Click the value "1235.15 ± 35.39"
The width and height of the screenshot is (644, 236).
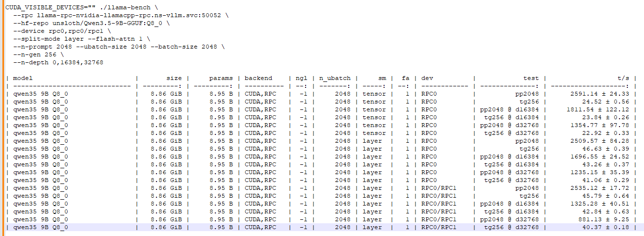tap(600, 172)
